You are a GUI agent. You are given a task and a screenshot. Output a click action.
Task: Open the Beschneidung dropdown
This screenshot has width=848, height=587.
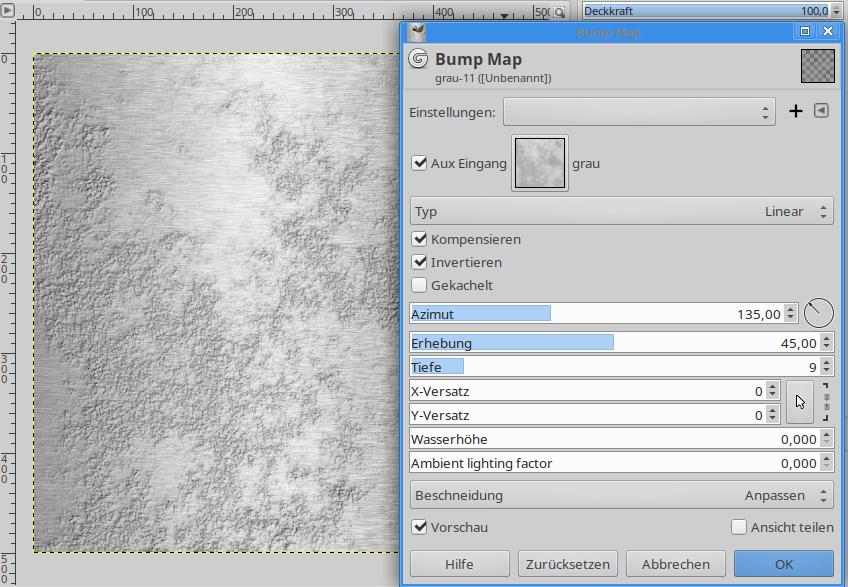[x=621, y=495]
